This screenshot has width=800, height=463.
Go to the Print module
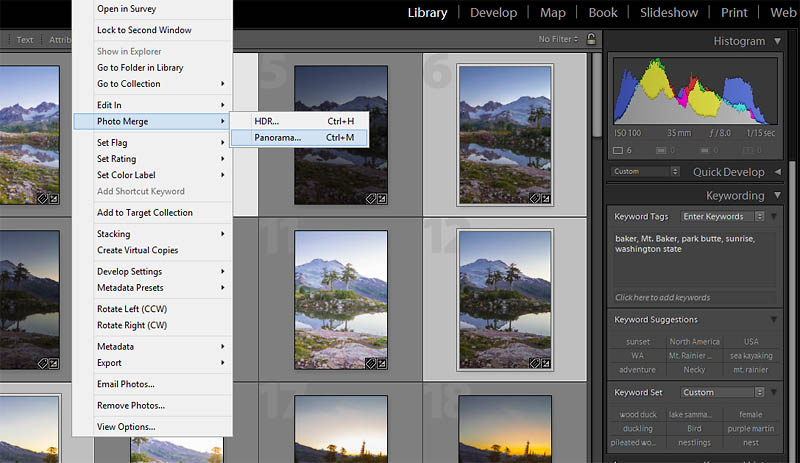734,13
